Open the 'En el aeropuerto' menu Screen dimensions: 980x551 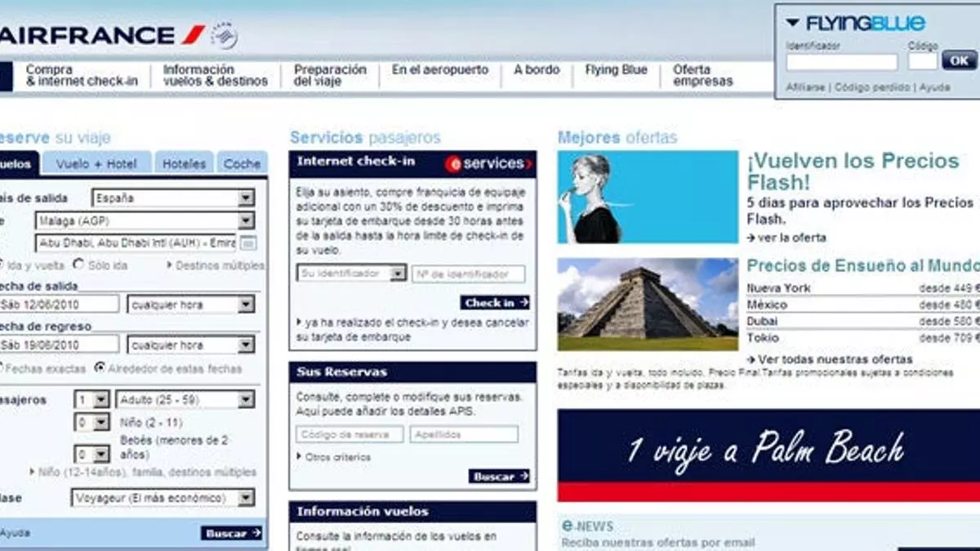coord(439,70)
